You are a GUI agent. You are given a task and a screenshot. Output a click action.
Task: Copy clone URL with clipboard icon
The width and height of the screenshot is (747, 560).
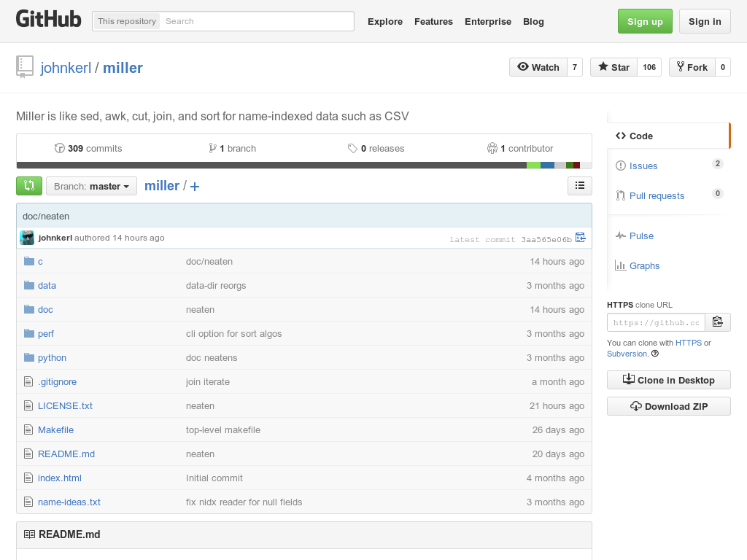click(x=718, y=322)
